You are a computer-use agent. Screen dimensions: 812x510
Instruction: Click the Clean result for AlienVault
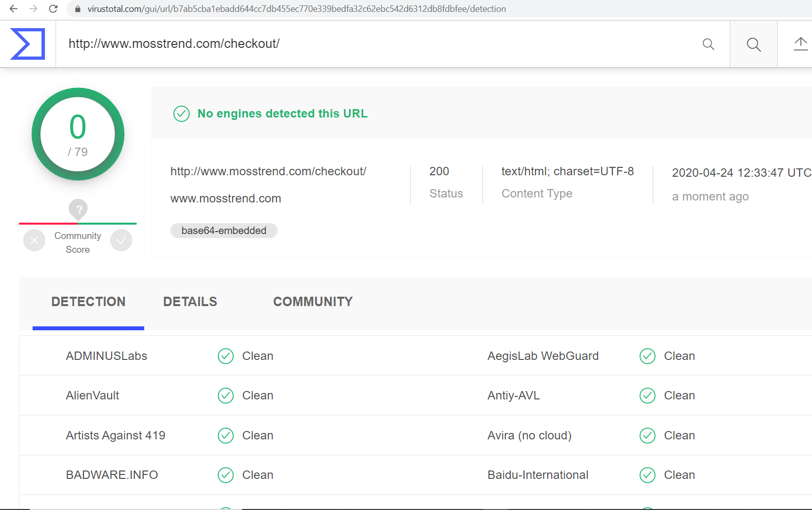(x=258, y=395)
